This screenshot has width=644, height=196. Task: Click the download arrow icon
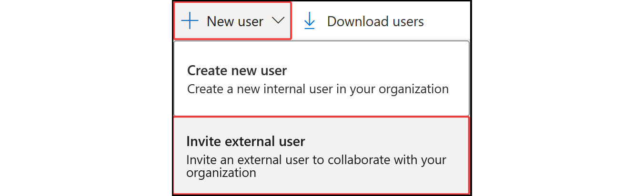(x=310, y=21)
